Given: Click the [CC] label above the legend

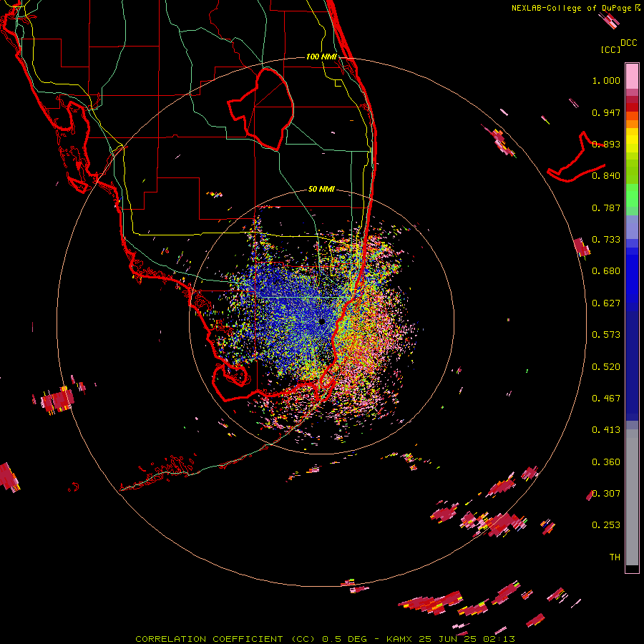Looking at the screenshot, I should [x=611, y=49].
